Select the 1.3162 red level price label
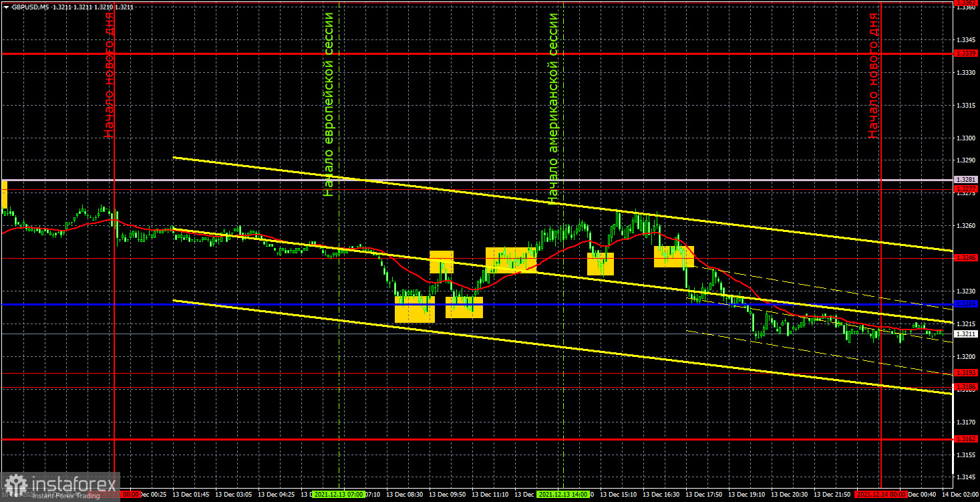The image size is (980, 502). pyautogui.click(x=966, y=439)
